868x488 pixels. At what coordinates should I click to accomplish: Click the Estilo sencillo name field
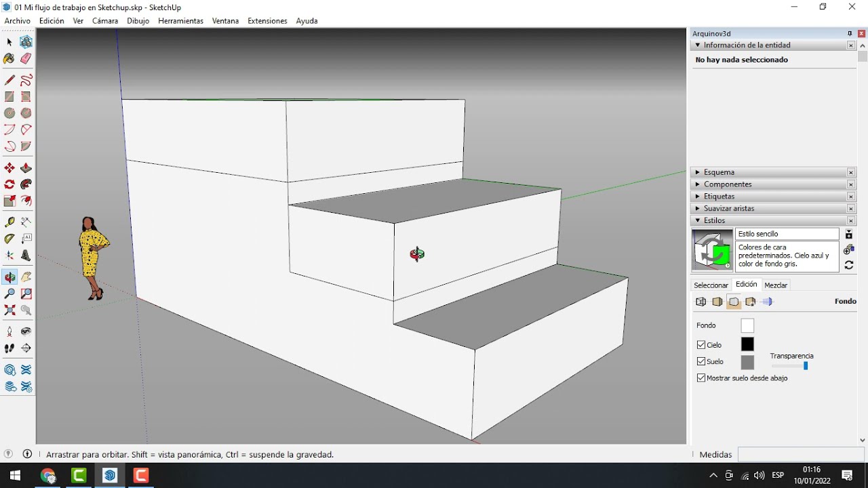787,234
